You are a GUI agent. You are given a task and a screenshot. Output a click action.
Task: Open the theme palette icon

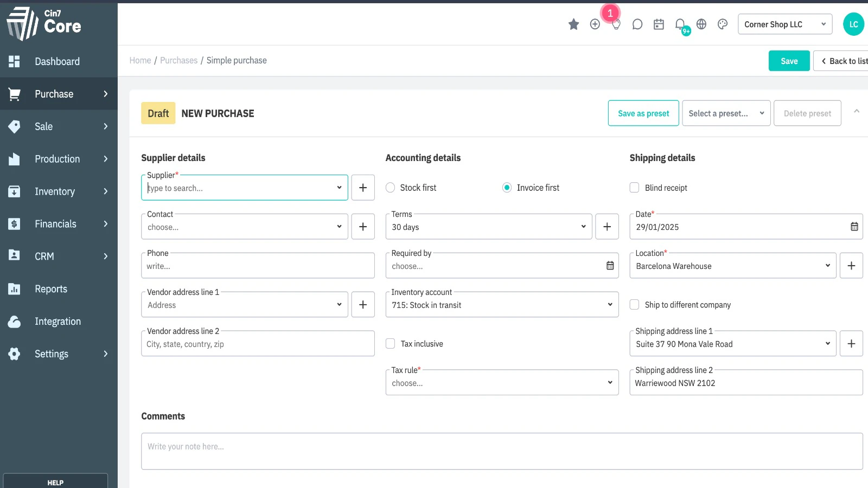(723, 24)
